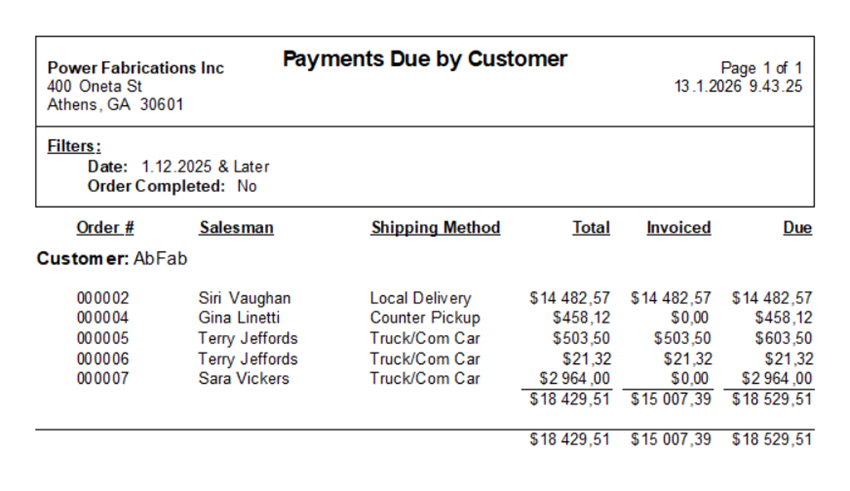This screenshot has width=850, height=491.
Task: Click the Total column header
Action: [x=591, y=228]
